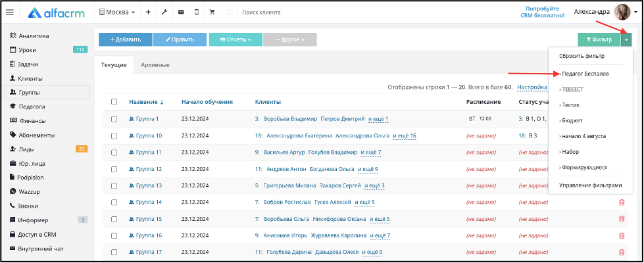Click the Фильтр button
The height and width of the screenshot is (263, 644).
(599, 40)
